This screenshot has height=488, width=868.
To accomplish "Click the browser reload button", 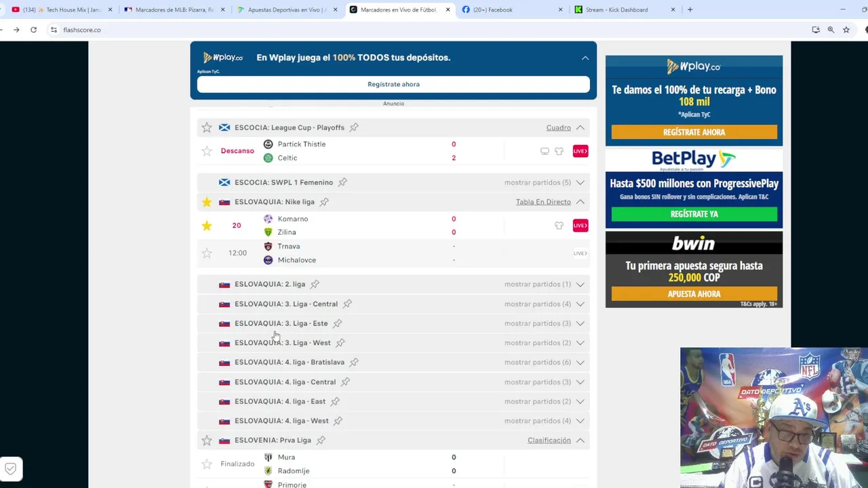I will tap(33, 30).
